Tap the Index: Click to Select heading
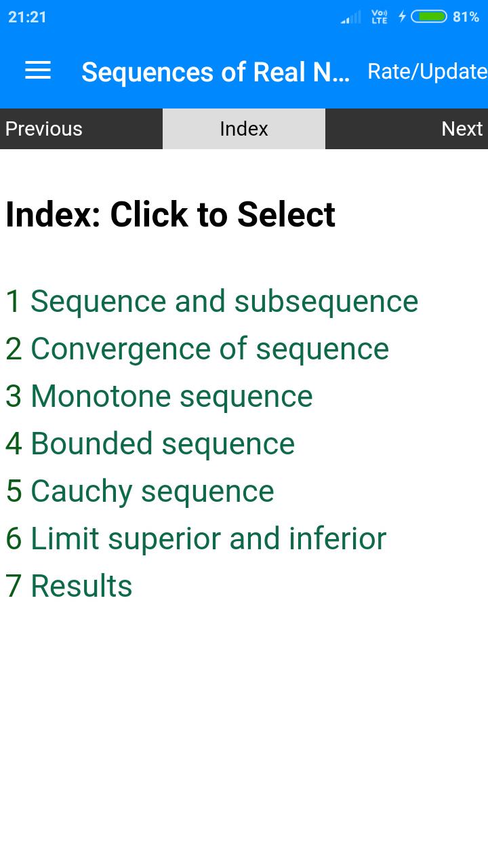488x868 pixels. coord(171,215)
